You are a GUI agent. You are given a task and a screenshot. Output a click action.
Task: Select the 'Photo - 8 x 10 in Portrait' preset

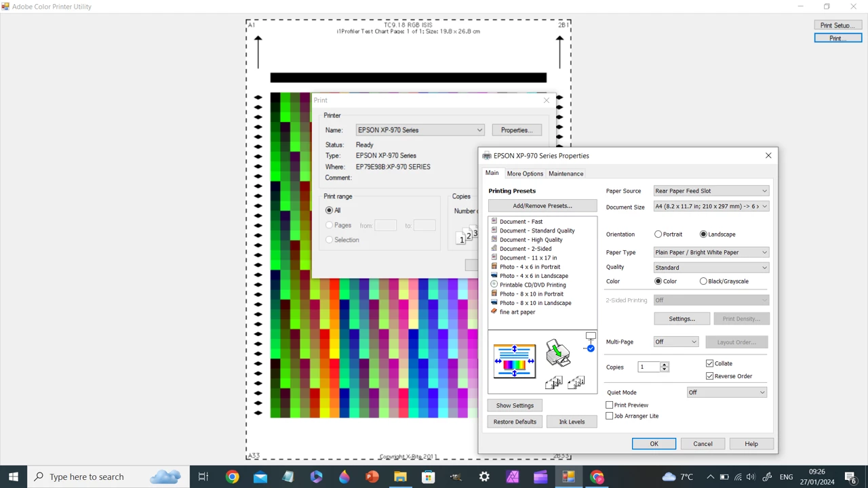coord(532,294)
